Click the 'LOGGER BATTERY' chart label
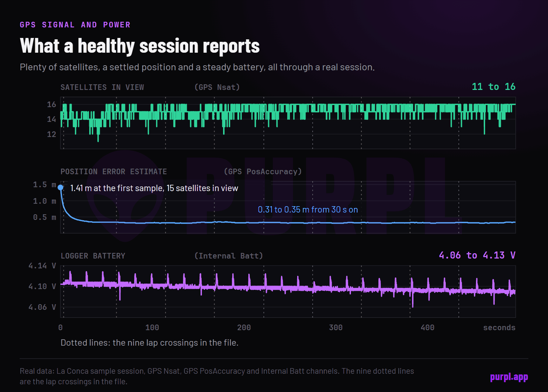The image size is (548, 392). tap(93, 256)
